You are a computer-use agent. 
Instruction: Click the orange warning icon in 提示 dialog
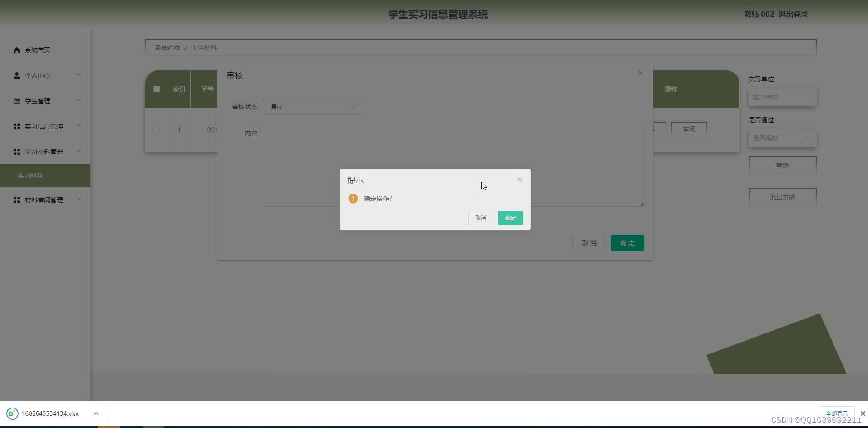pyautogui.click(x=353, y=199)
